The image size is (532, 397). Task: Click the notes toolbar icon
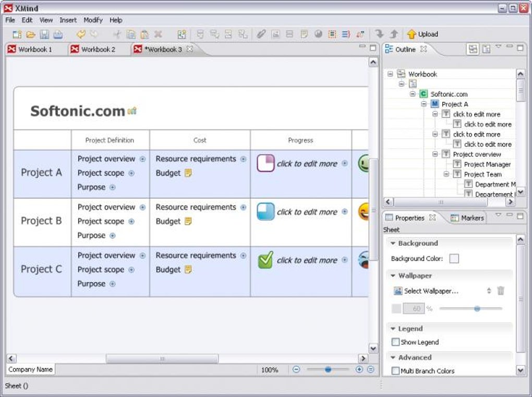click(x=304, y=34)
